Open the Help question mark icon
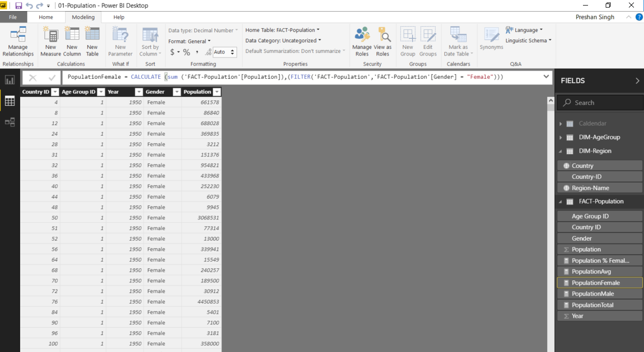 click(639, 17)
